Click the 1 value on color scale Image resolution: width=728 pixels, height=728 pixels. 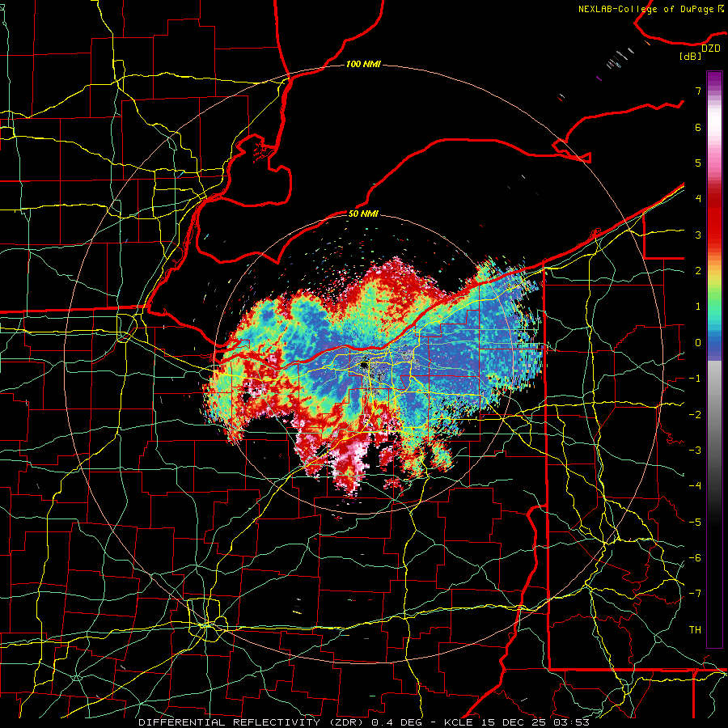coord(697,307)
